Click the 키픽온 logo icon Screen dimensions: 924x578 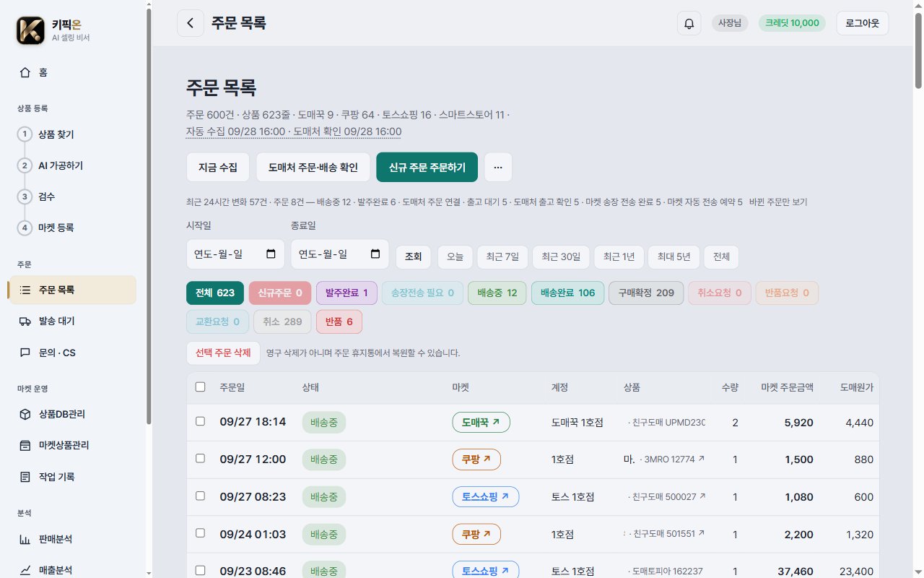[30, 30]
